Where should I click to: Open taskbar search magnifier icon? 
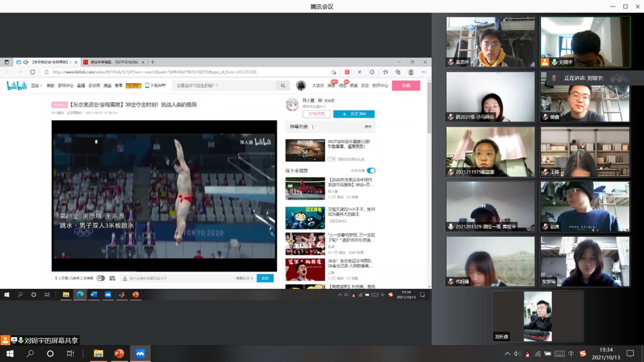tap(30, 353)
